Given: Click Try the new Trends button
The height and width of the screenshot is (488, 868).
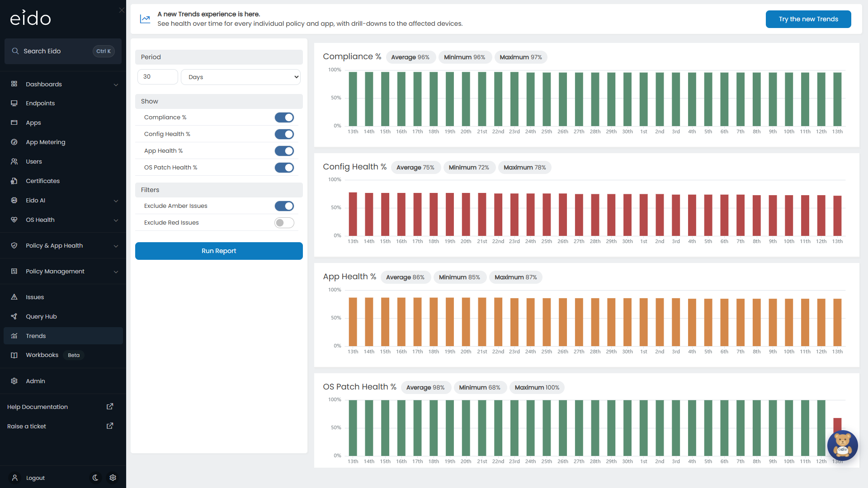Looking at the screenshot, I should pos(808,19).
